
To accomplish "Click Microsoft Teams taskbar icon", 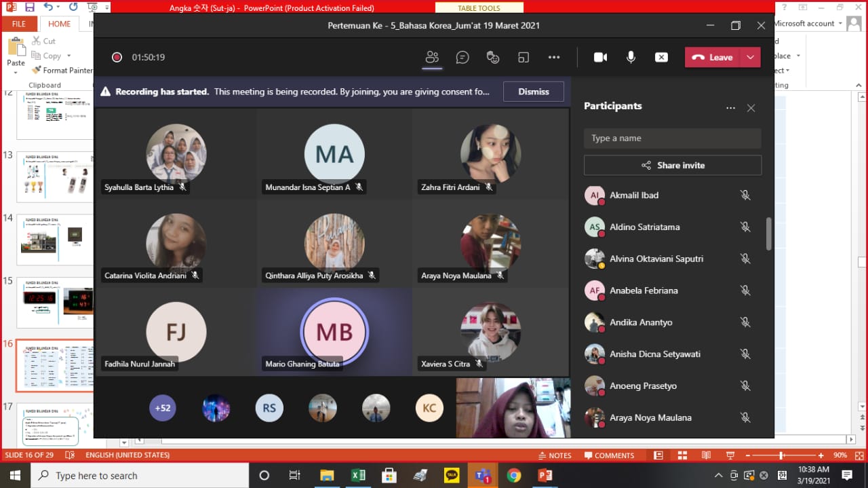I will click(x=483, y=475).
